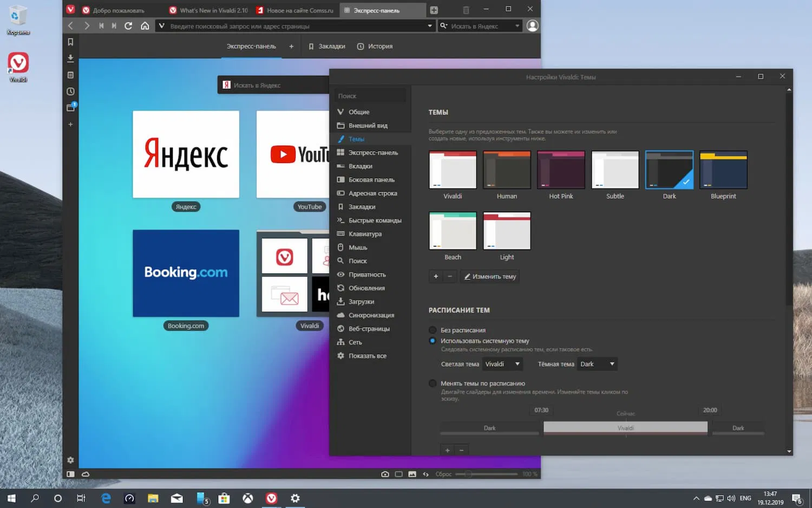Adjust the page zoom slider
This screenshot has width=812, height=508.
click(486, 474)
